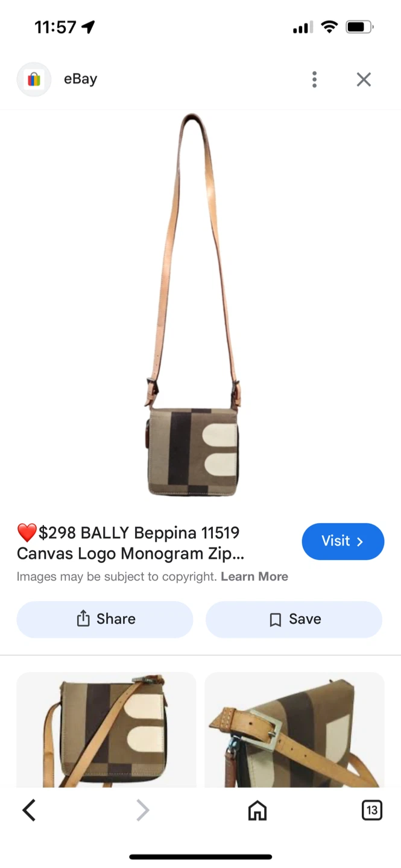Tap the chevron arrow on Visit button
The height and width of the screenshot is (868, 401).
point(360,542)
